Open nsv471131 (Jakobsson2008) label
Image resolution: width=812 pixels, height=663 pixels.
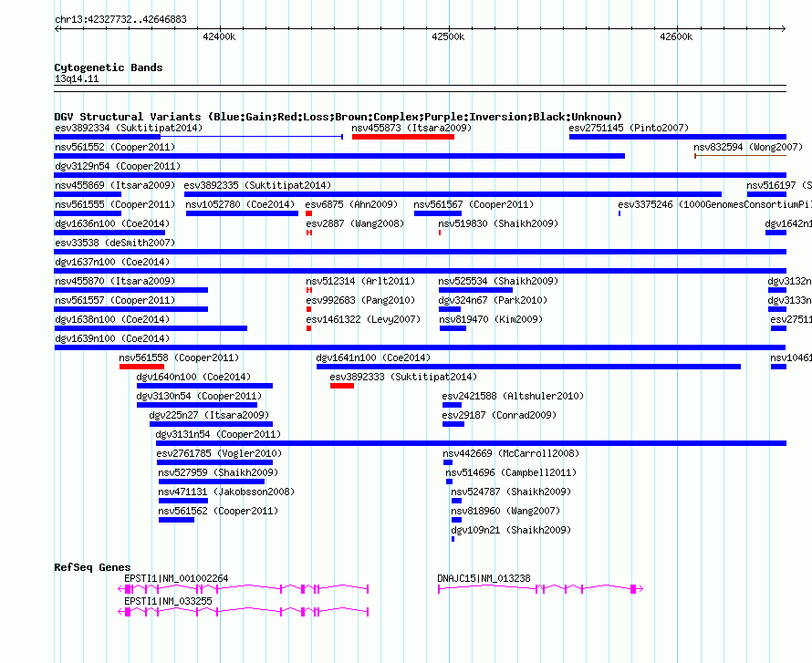226,492
